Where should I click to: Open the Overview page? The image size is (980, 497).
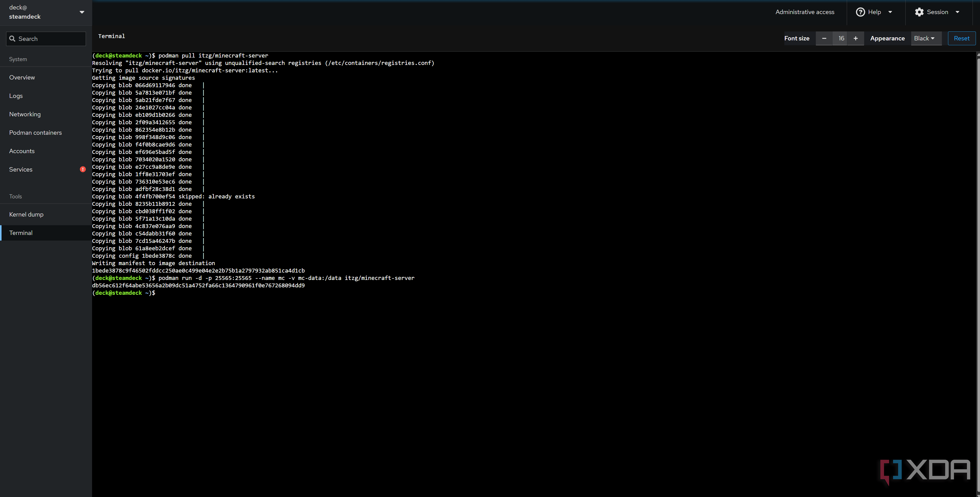click(x=46, y=77)
